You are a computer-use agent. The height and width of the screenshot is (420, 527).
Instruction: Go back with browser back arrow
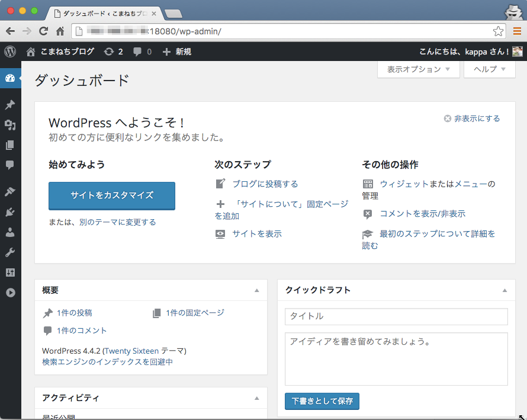click(11, 31)
